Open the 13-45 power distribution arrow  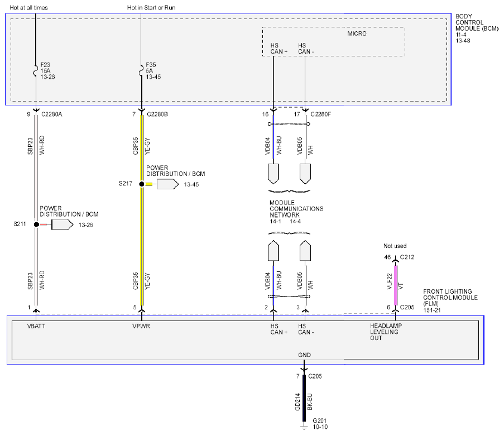(x=167, y=184)
